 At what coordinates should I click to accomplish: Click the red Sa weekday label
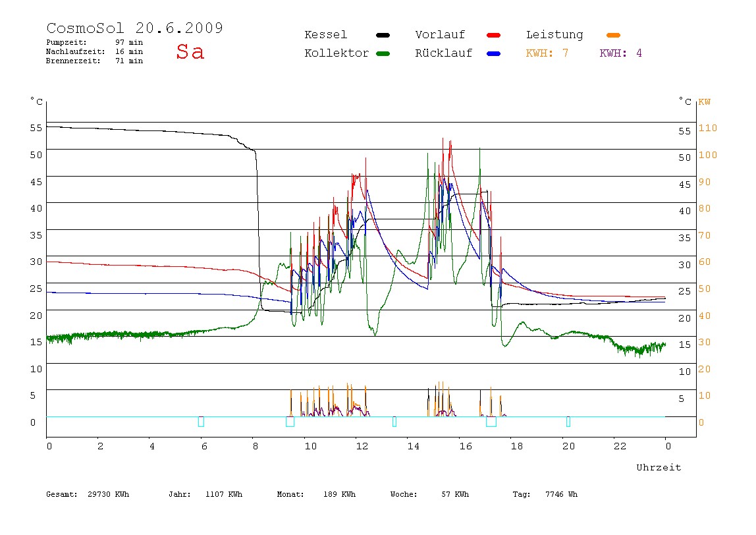[190, 51]
